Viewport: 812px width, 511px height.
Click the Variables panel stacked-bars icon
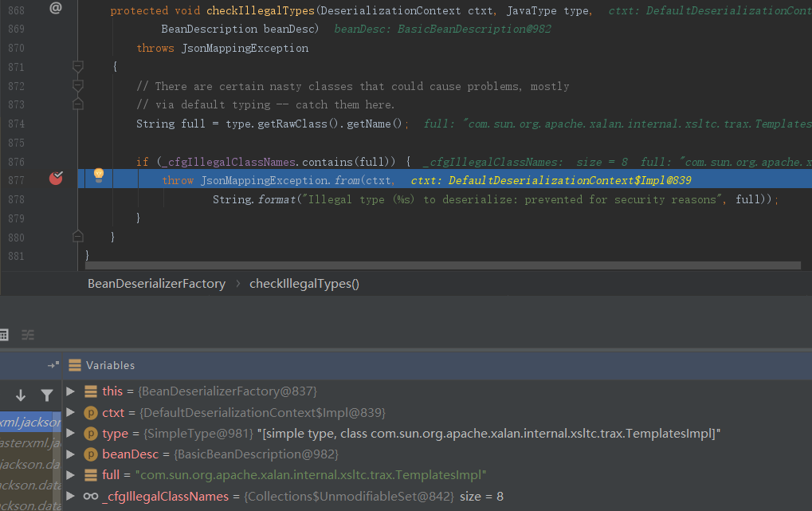coord(75,365)
